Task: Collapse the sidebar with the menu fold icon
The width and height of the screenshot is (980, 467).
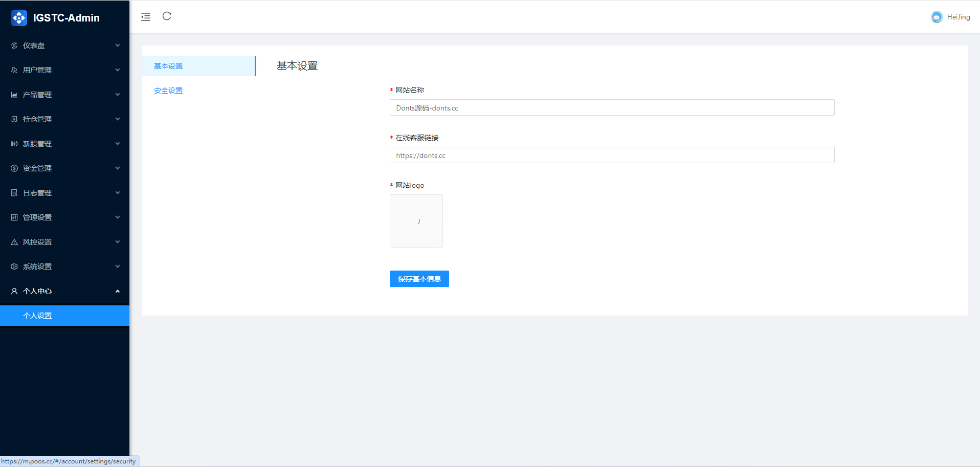Action: 146,17
